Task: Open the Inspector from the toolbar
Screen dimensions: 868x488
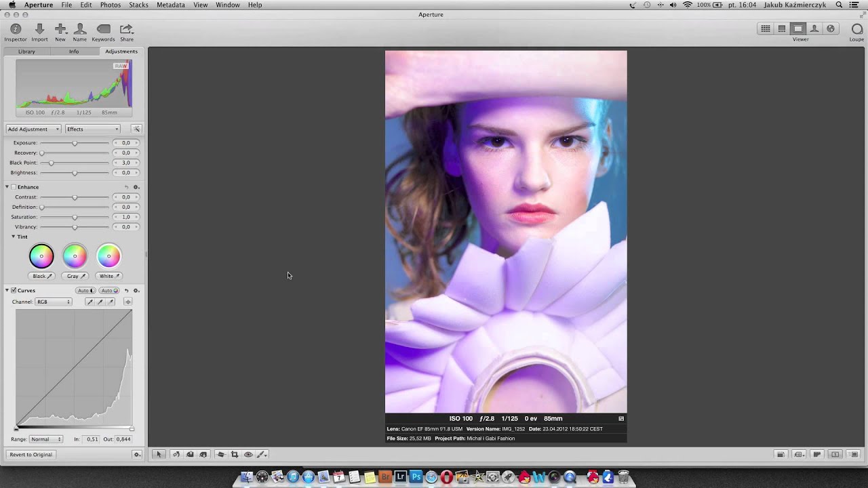Action: (x=16, y=32)
